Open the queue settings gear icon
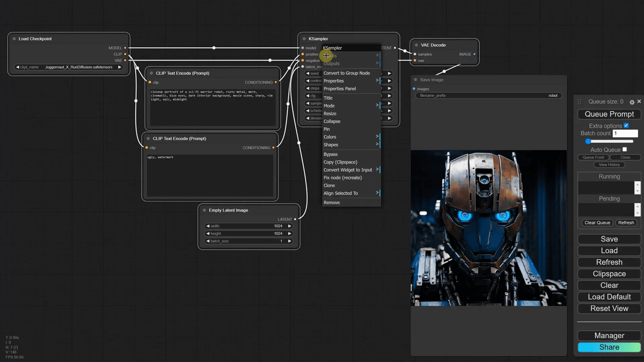The image size is (644, 362). point(632,102)
